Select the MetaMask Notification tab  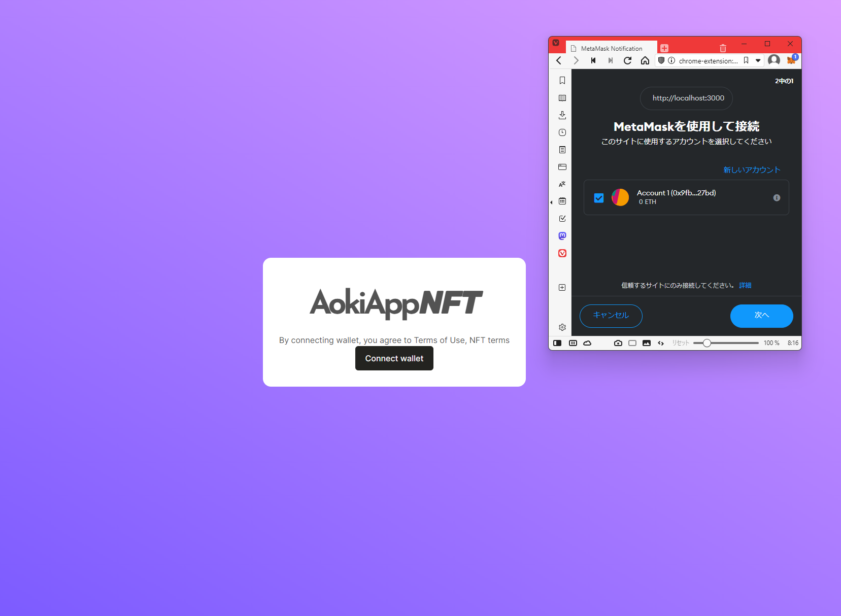pos(611,48)
